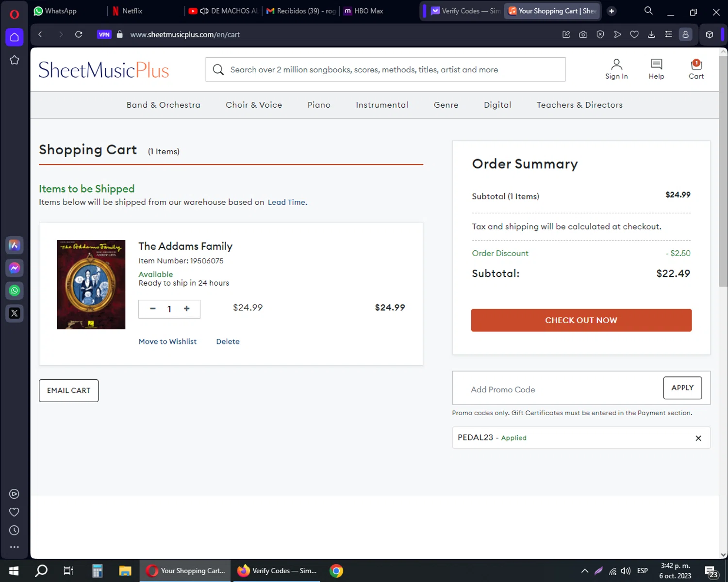Open the Cart icon with badge
This screenshot has height=582, width=728.
click(696, 69)
